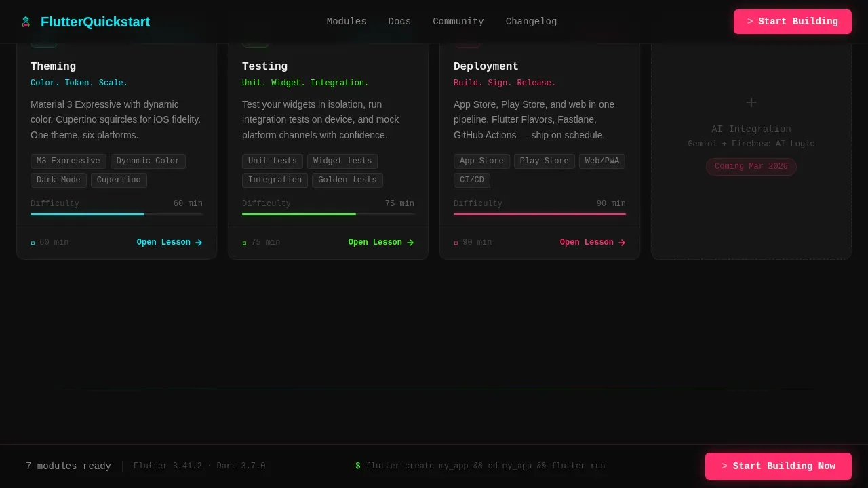This screenshot has height=488, width=868.
Task: Click the Build. Sign. Release. subtitle
Action: [505, 83]
